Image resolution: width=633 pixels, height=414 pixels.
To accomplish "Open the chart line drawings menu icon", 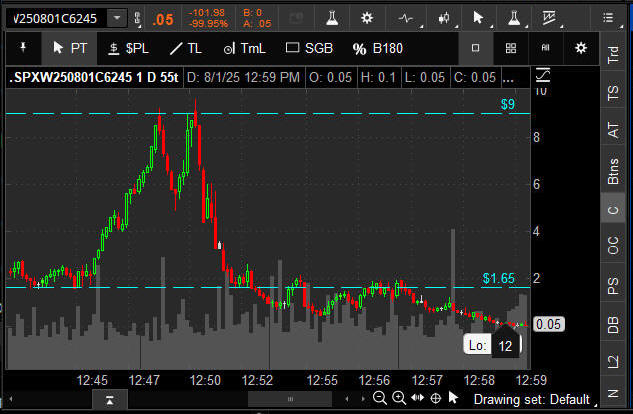I will point(549,18).
